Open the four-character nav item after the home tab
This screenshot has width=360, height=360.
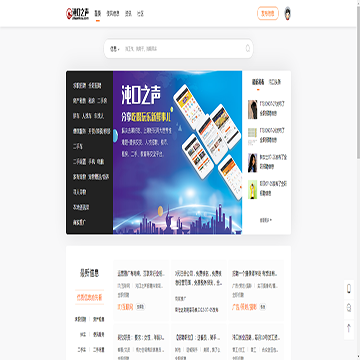point(113,14)
